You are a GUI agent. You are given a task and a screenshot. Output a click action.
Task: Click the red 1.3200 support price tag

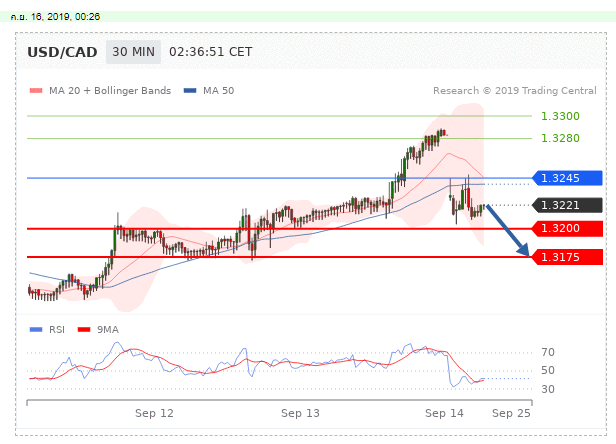coord(567,228)
